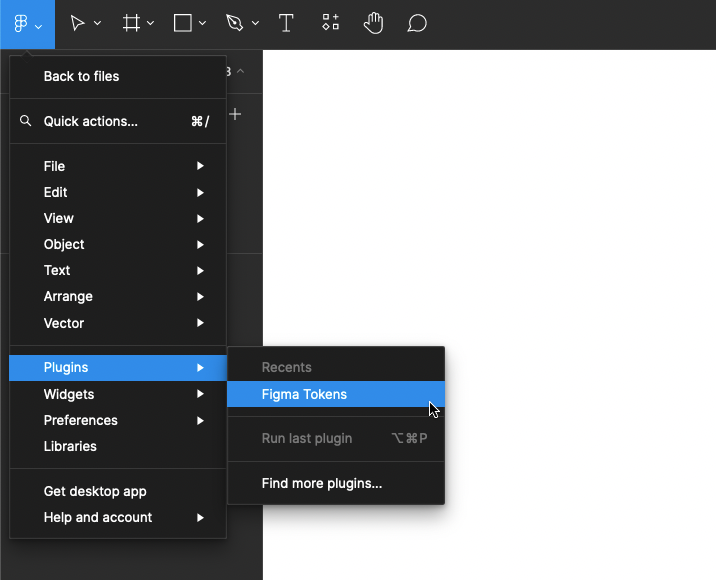
Task: Open the Figma main menu logo button
Action: 27,23
